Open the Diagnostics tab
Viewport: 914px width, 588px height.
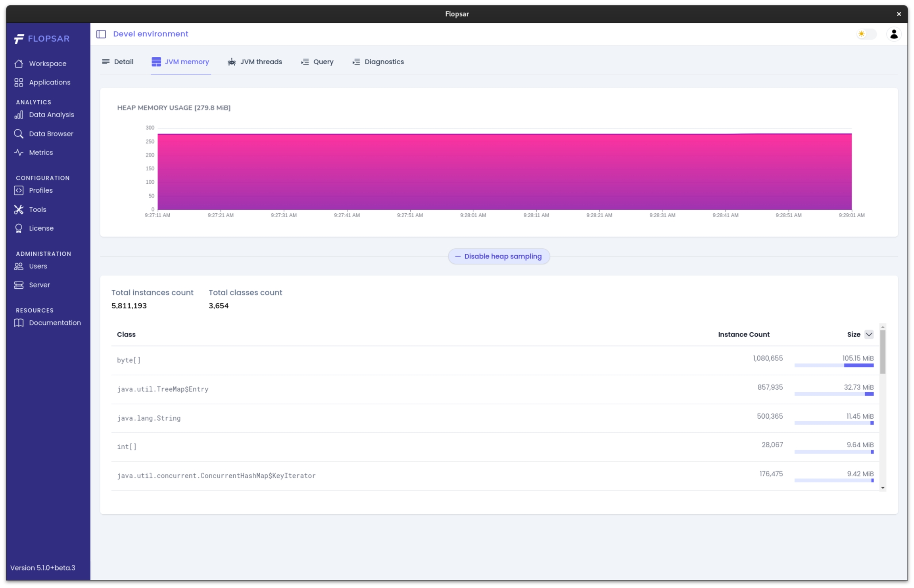pos(378,62)
